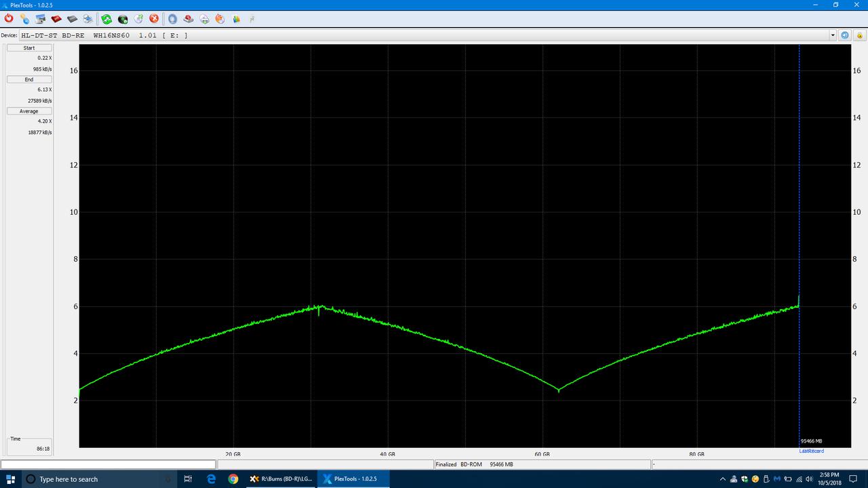Click the picture monitor toolbar icon
Screen dimensions: 868x488
pos(40,19)
